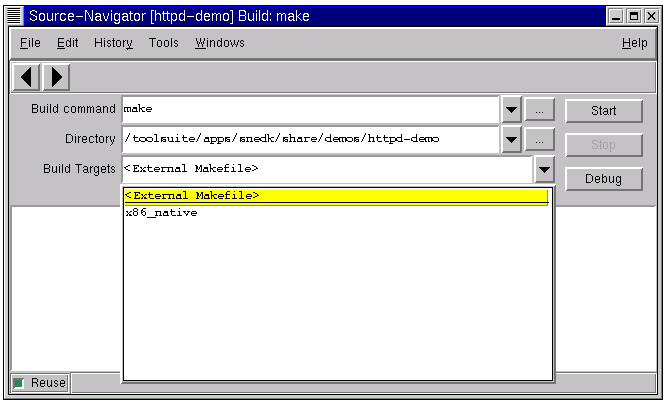The height and width of the screenshot is (402, 664).
Task: Open the Edit menu
Action: 68,43
